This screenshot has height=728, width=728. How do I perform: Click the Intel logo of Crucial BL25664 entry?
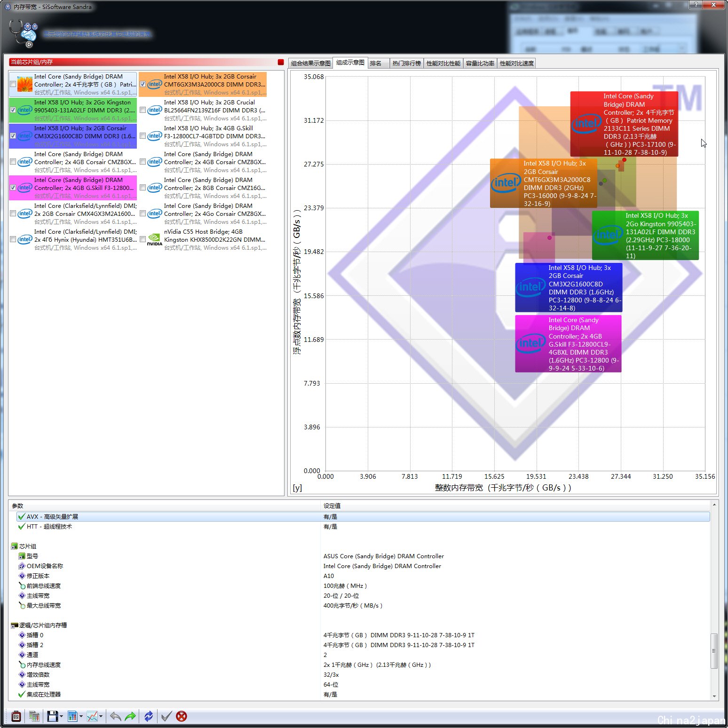155,110
